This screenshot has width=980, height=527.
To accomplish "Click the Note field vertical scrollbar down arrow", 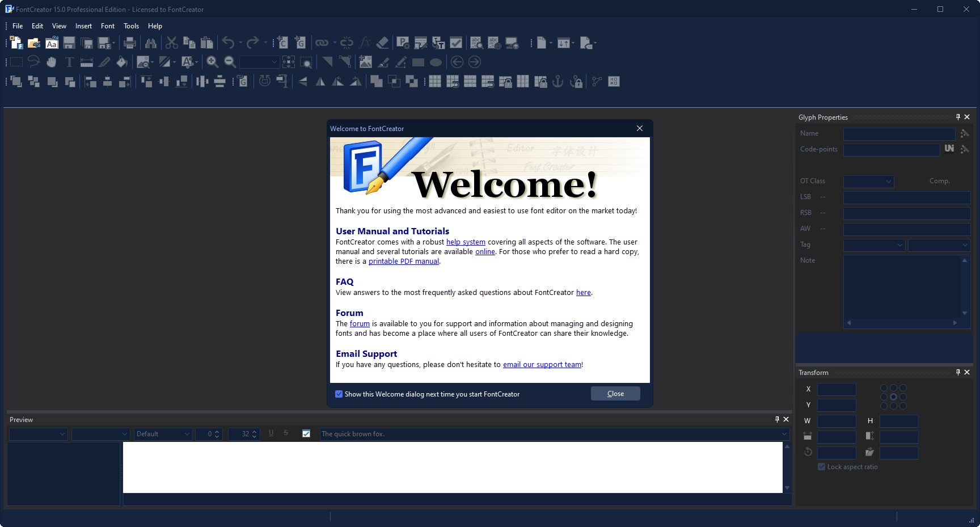I will [x=965, y=313].
